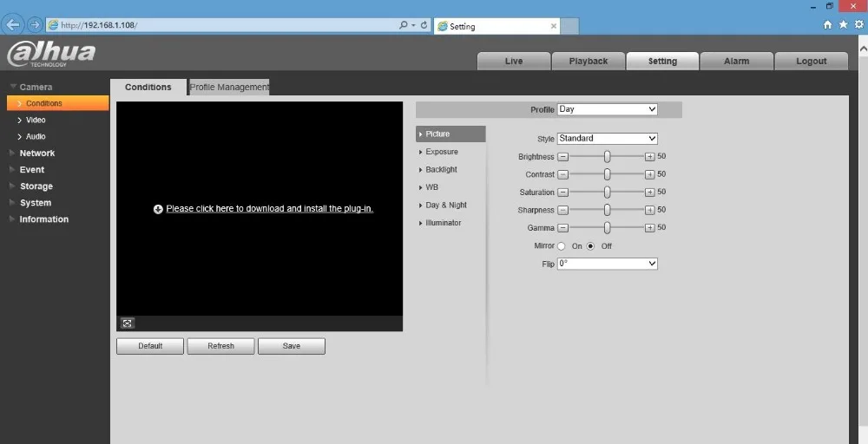Viewport: 868px width, 444px height.
Task: Click the browser refresh icon in the address bar
Action: click(x=424, y=25)
